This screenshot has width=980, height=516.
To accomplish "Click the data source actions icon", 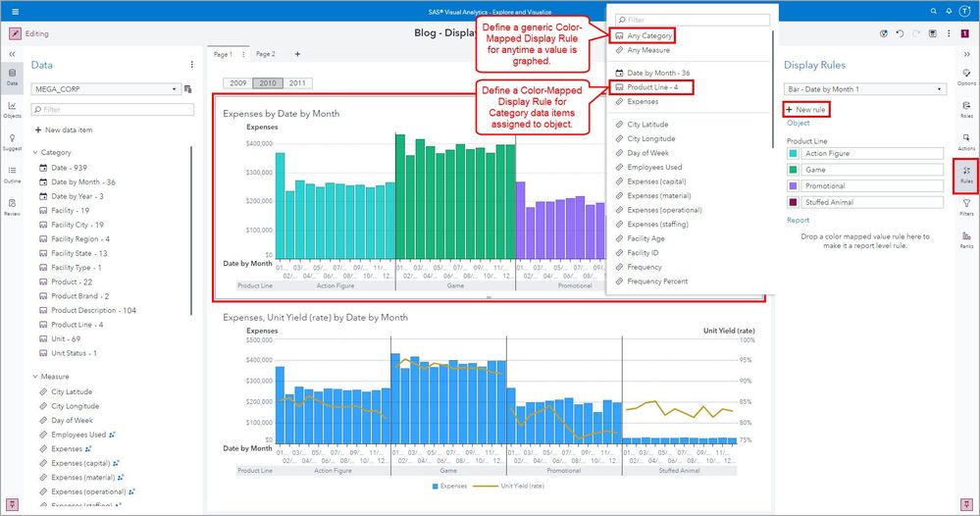I will [x=187, y=89].
